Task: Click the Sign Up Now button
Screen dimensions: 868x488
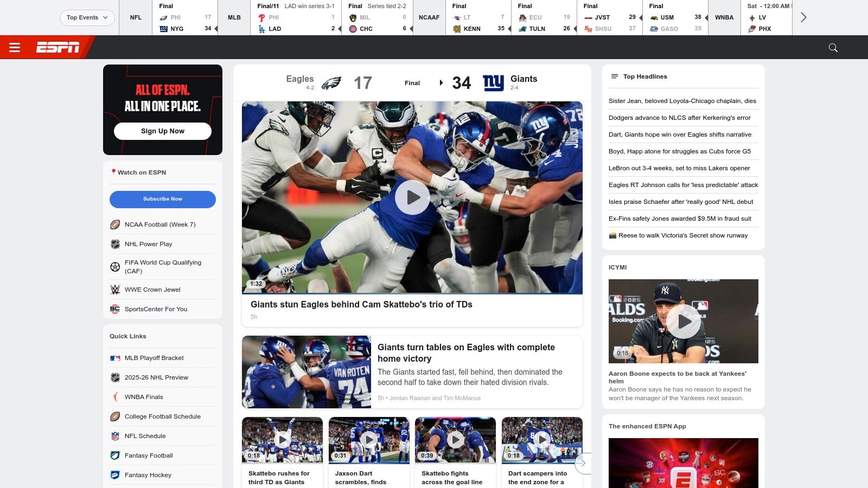Action: pyautogui.click(x=163, y=131)
